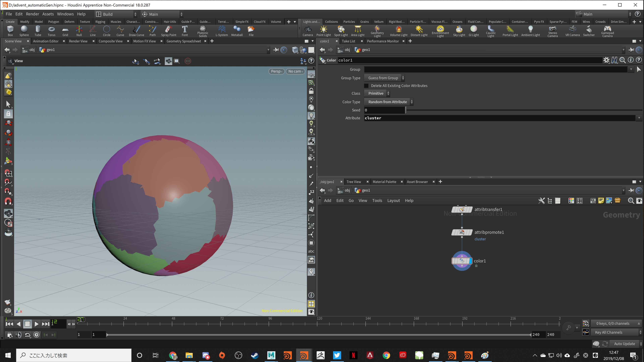Enable Delete All Existing Color Attributes
This screenshot has width=644, height=362.
pos(366,85)
